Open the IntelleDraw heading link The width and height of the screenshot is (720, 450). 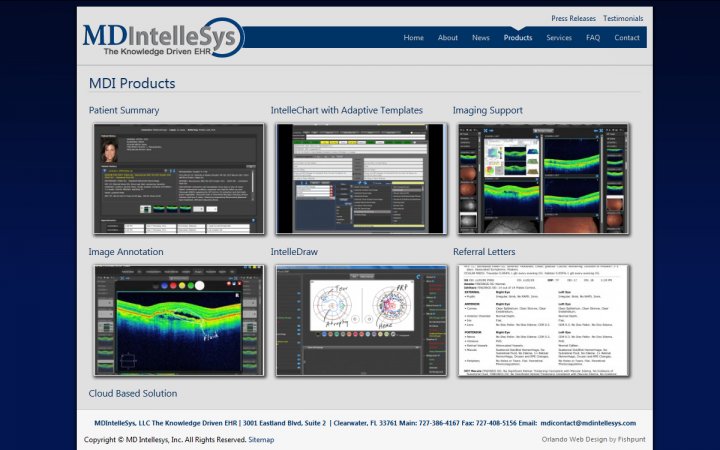pyautogui.click(x=294, y=252)
